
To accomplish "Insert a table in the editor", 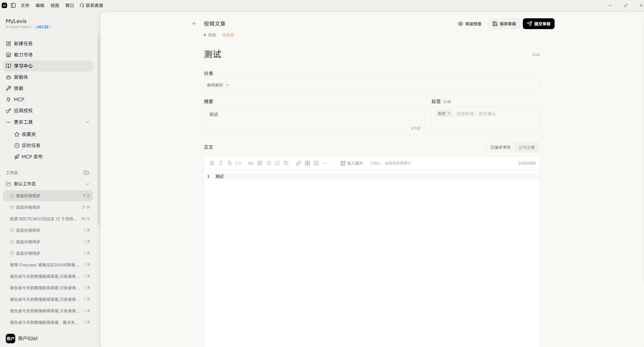I will 307,163.
